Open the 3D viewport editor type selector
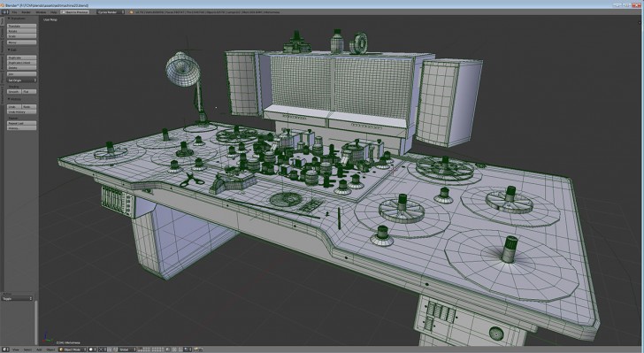This screenshot has width=644, height=353. click(5, 349)
